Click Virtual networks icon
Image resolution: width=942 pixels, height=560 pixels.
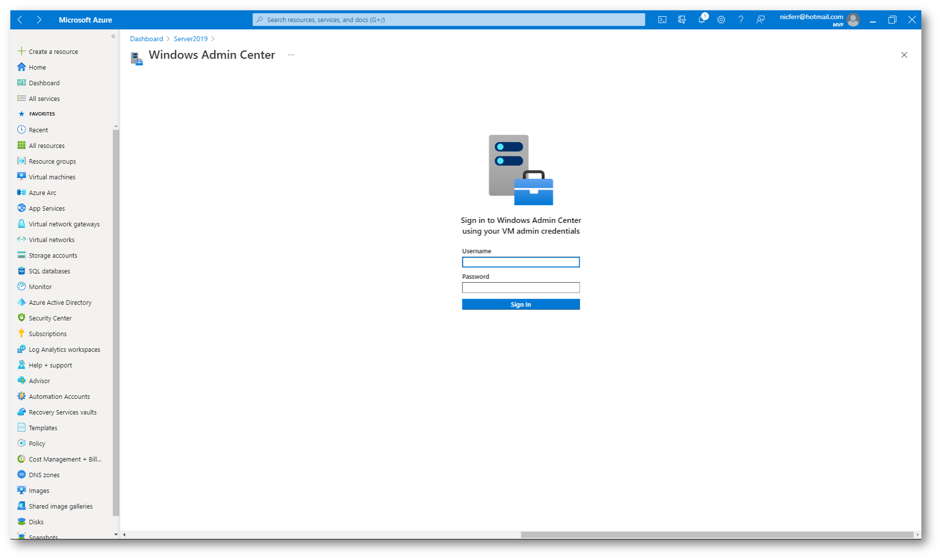22,240
